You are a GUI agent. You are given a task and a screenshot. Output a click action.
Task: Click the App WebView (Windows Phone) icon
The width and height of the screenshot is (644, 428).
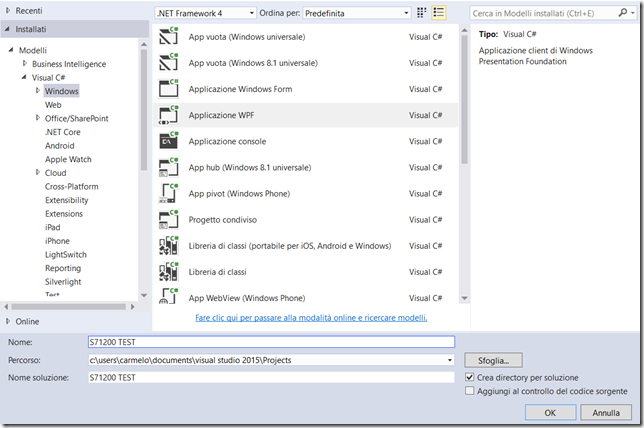coord(168,296)
